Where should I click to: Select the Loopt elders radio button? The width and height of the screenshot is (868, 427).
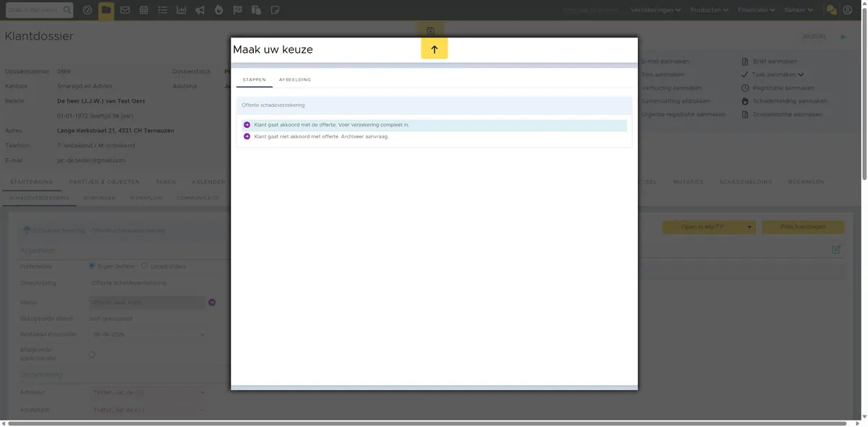pos(145,266)
